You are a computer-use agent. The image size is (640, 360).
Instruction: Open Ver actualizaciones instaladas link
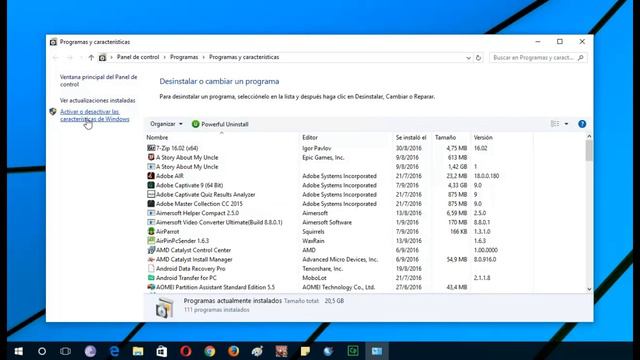[98, 100]
